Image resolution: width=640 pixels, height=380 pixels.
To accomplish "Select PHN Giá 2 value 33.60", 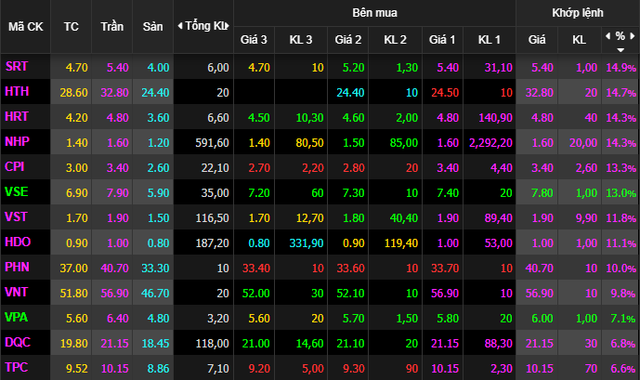I will point(351,268).
